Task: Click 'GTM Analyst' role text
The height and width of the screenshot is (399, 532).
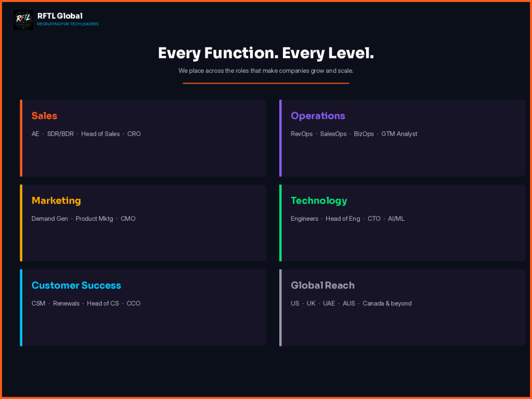Action: [x=400, y=134]
